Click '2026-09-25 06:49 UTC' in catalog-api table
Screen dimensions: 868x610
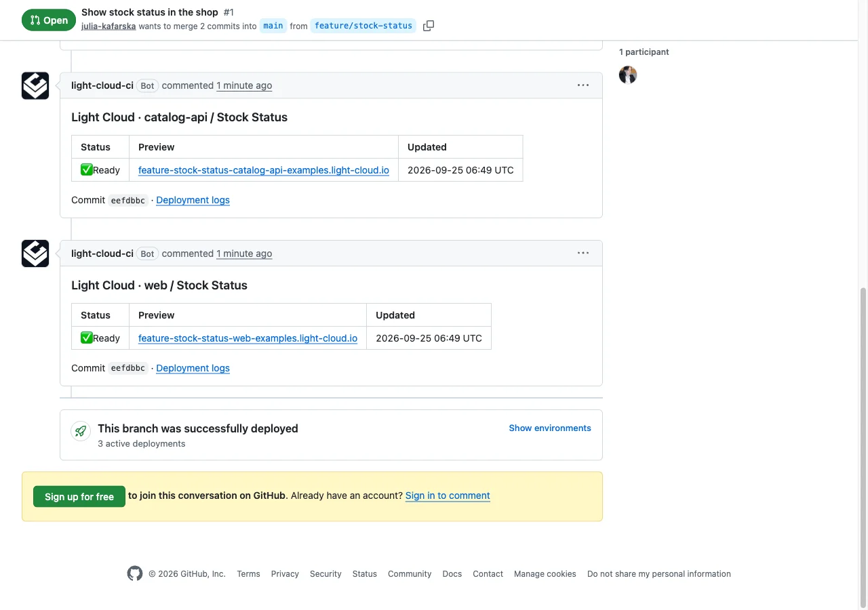[x=460, y=170]
